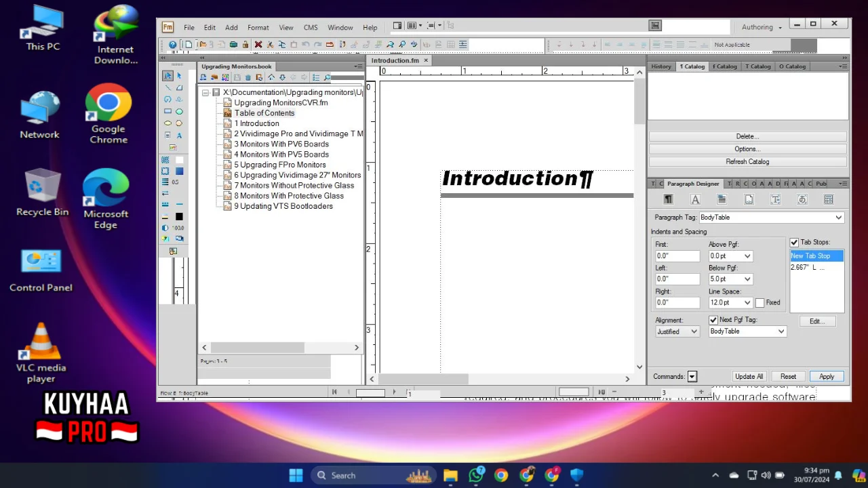Select 3 Monitors With PV6 Boards file
The height and width of the screenshot is (488, 868).
pyautogui.click(x=281, y=144)
